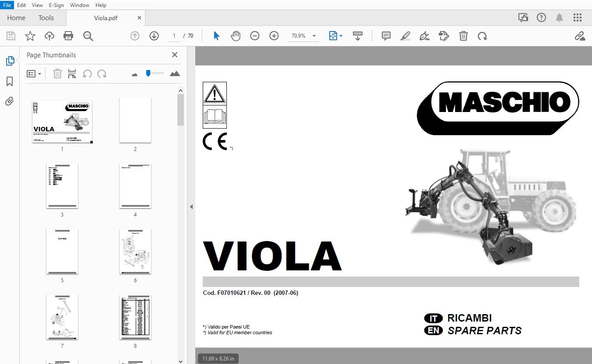Close the Viola.pdf tab

(x=140, y=18)
